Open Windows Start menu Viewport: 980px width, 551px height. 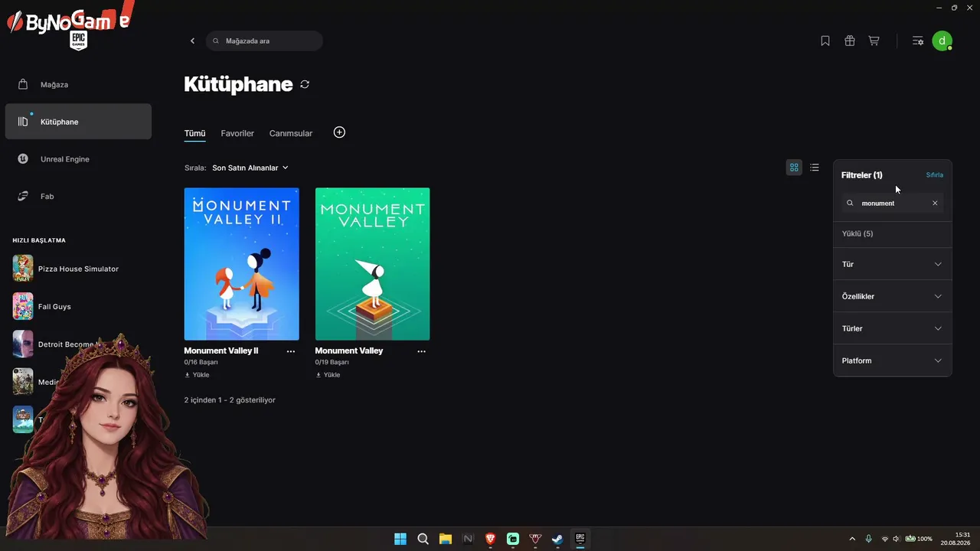(x=400, y=539)
